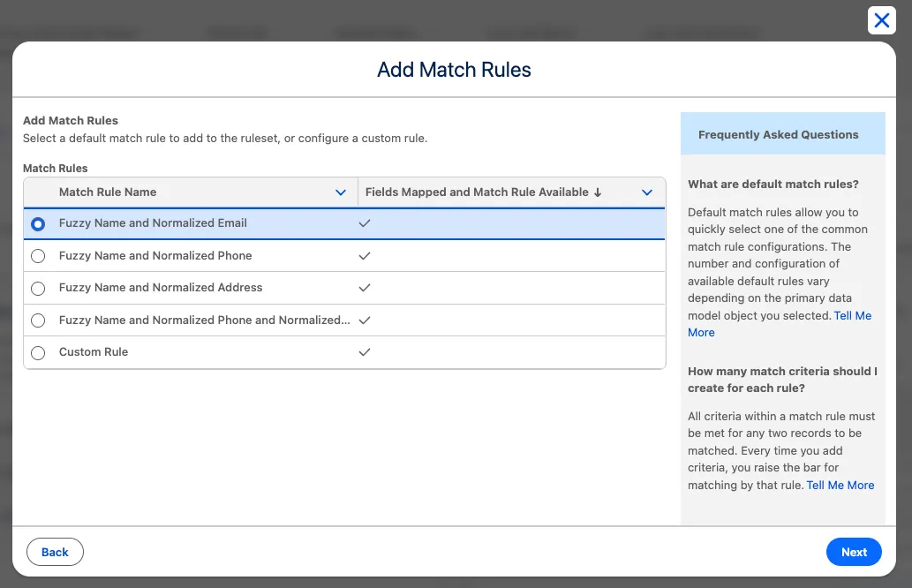Sort by Fields Mapped and Match Rule Available
The image size is (912, 588).
pos(482,192)
